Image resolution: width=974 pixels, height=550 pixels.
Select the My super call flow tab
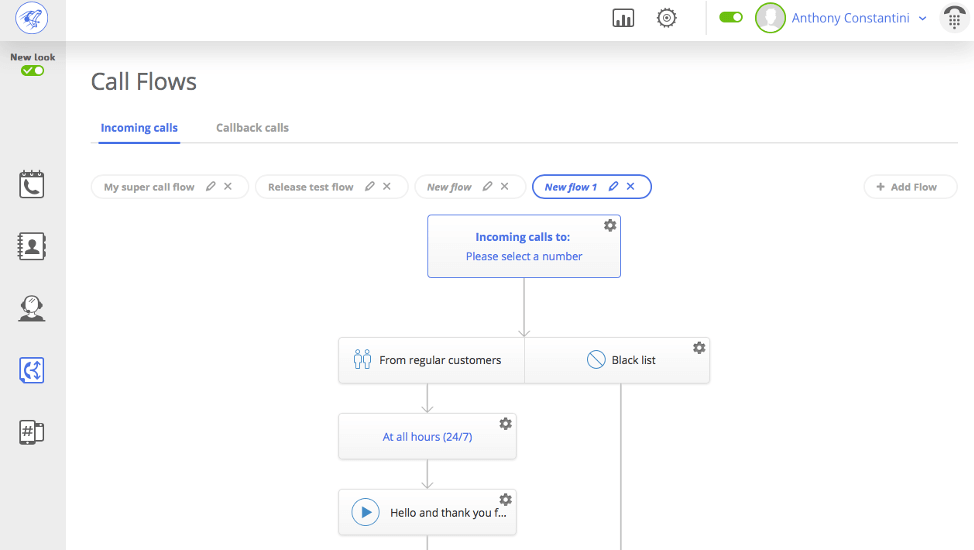(x=149, y=187)
